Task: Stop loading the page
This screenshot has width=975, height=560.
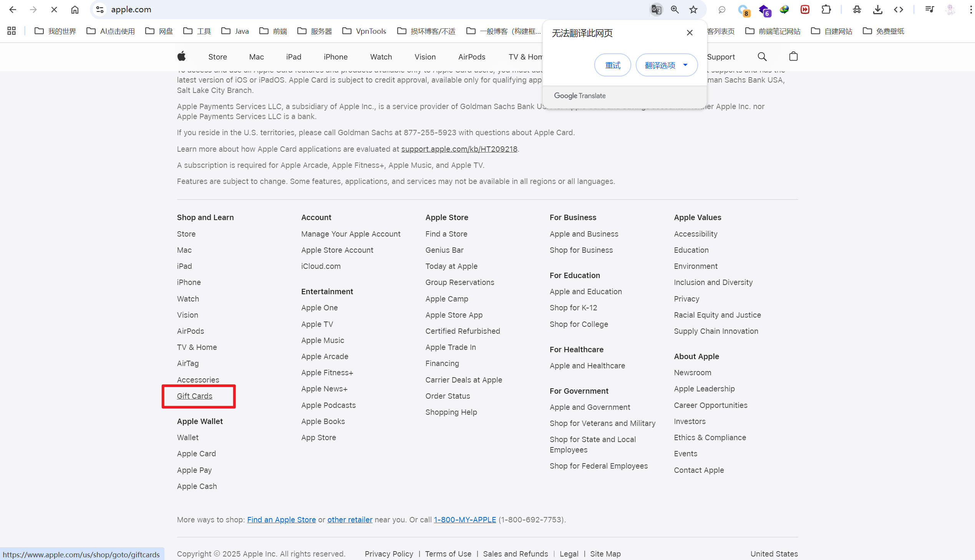Action: (54, 10)
